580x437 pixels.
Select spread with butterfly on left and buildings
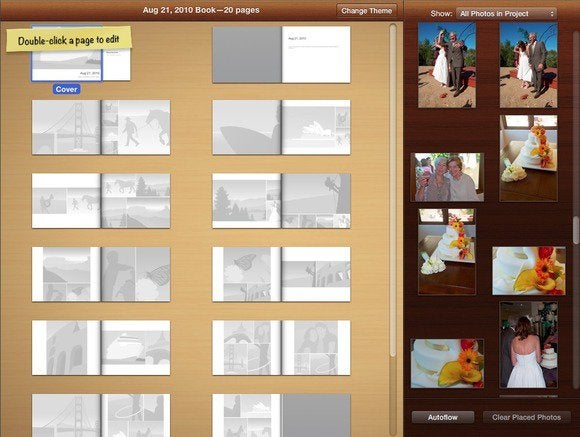click(281, 274)
